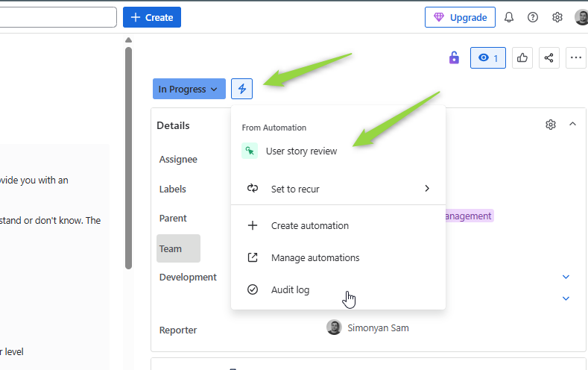Open the three-dot more actions menu
This screenshot has width=588, height=370.
(x=575, y=57)
